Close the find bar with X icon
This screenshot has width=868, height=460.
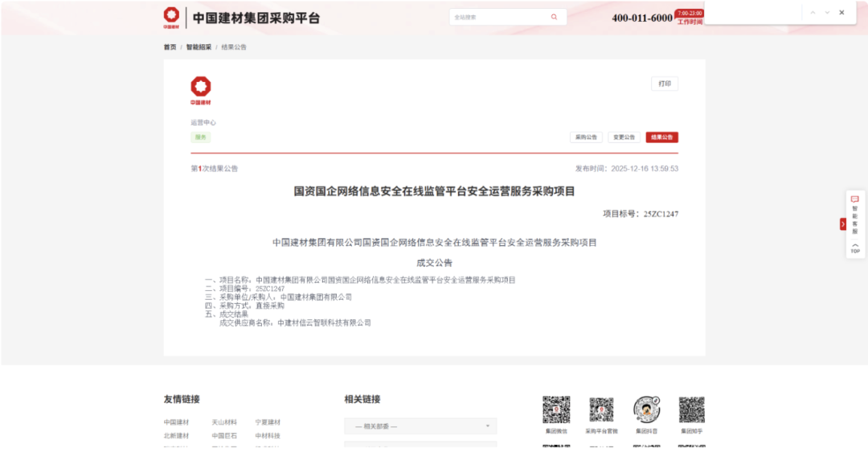click(841, 13)
